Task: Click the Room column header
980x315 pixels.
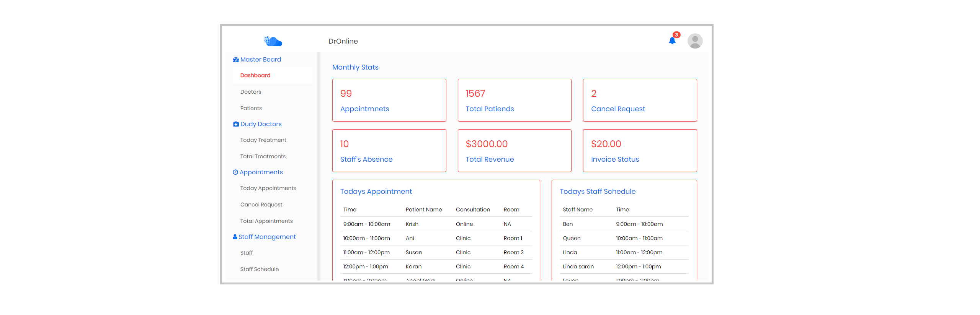Action: (x=511, y=209)
